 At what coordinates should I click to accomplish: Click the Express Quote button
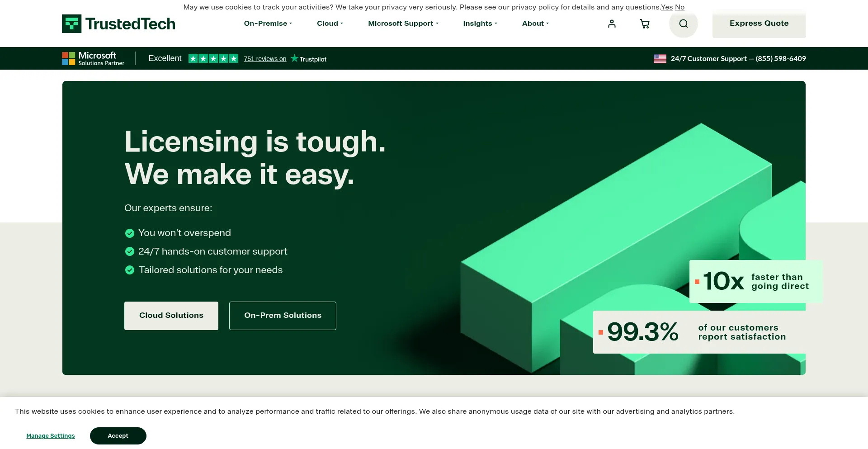click(759, 23)
